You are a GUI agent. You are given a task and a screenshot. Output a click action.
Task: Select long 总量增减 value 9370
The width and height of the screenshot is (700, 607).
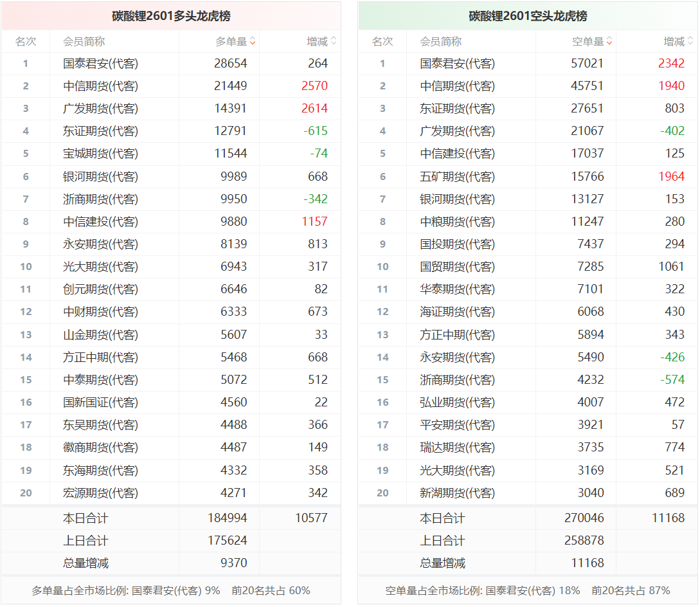[233, 563]
